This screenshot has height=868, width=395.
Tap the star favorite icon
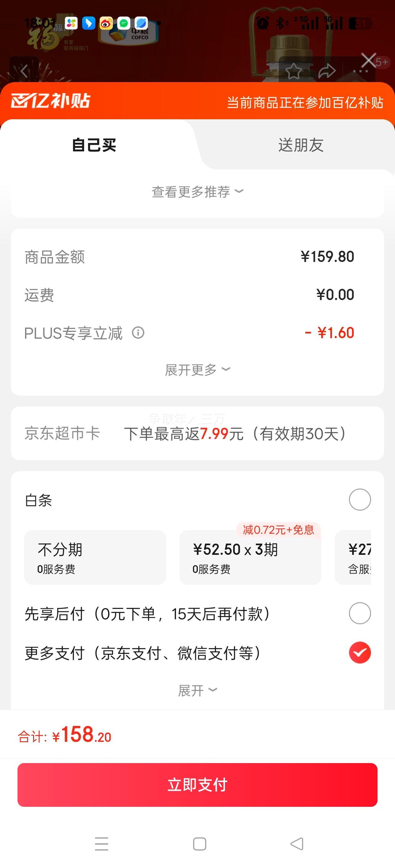pyautogui.click(x=293, y=71)
